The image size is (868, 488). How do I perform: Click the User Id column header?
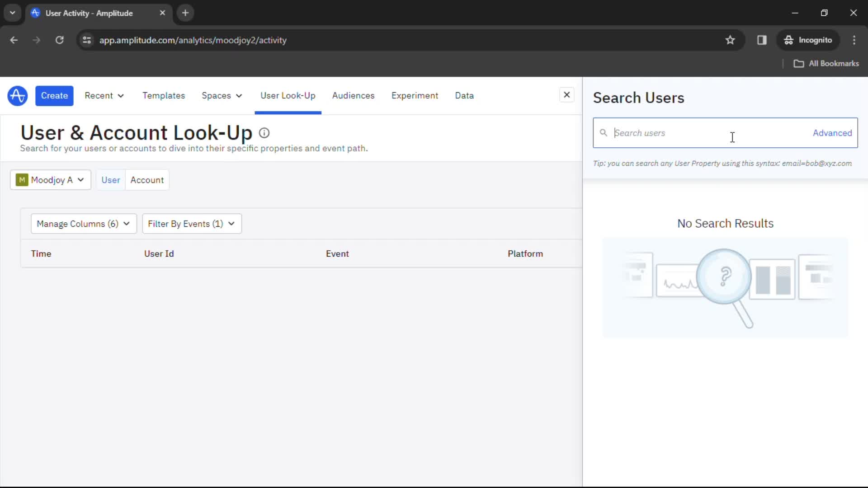pos(159,254)
